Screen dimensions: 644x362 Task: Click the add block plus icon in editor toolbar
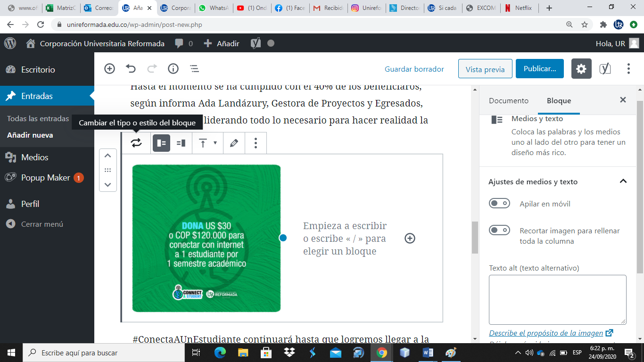click(x=109, y=69)
